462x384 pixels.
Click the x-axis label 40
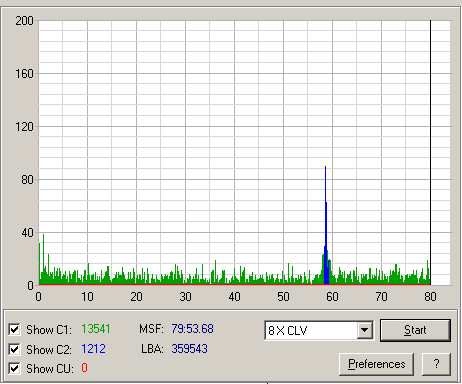click(234, 296)
